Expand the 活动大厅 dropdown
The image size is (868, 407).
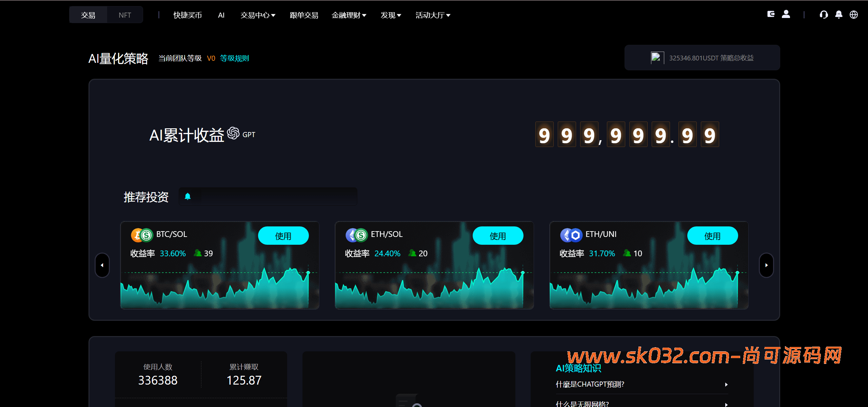point(433,15)
